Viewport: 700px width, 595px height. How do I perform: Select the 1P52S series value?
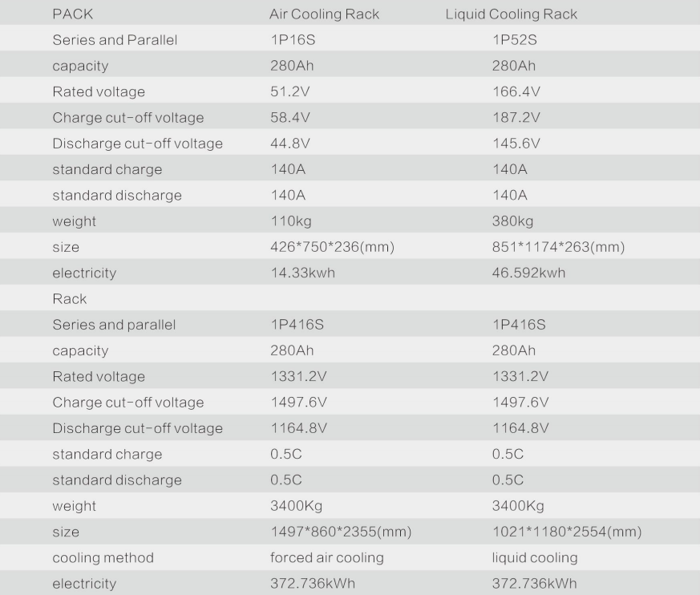pyautogui.click(x=514, y=40)
